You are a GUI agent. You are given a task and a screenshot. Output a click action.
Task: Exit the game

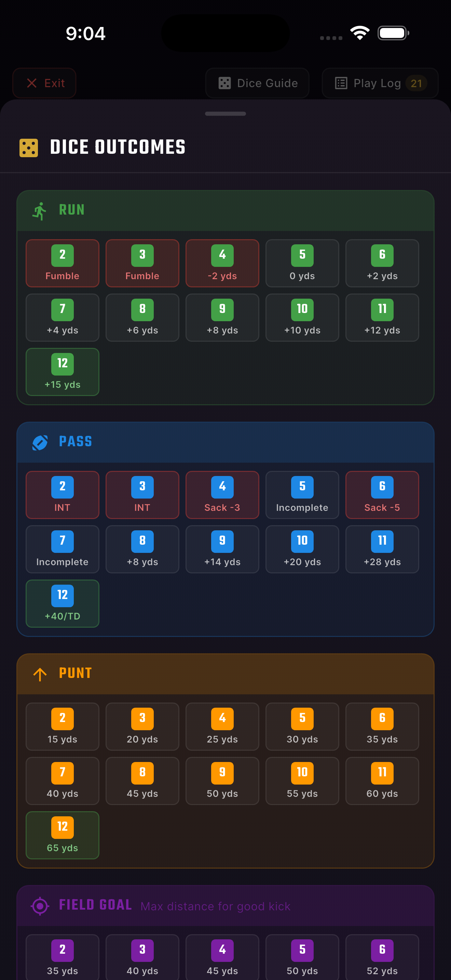pos(44,83)
